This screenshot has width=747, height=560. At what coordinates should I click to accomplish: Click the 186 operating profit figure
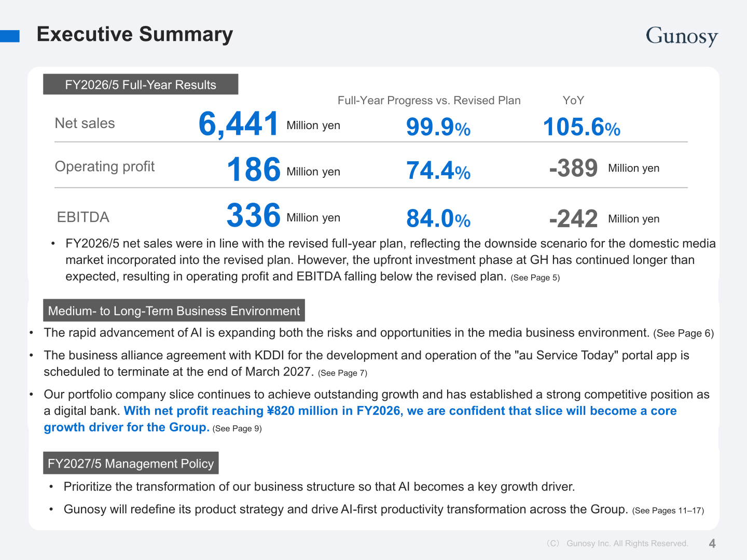click(x=254, y=170)
